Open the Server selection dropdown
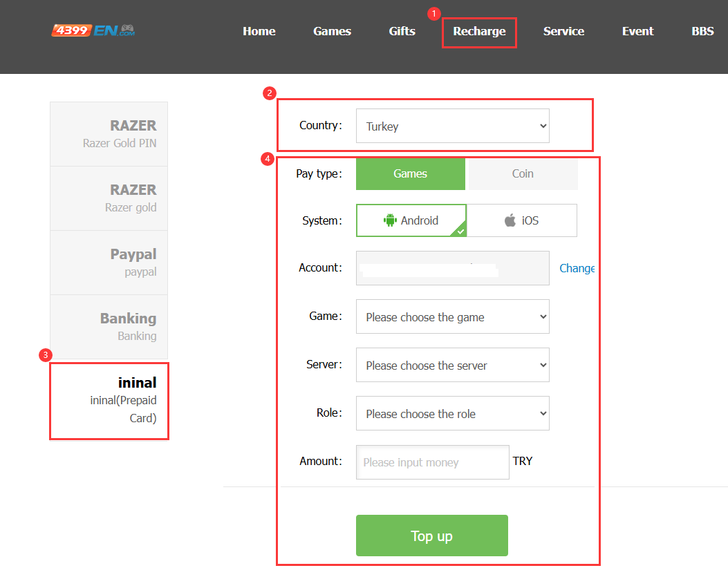Image resolution: width=728 pixels, height=568 pixels. click(x=452, y=366)
